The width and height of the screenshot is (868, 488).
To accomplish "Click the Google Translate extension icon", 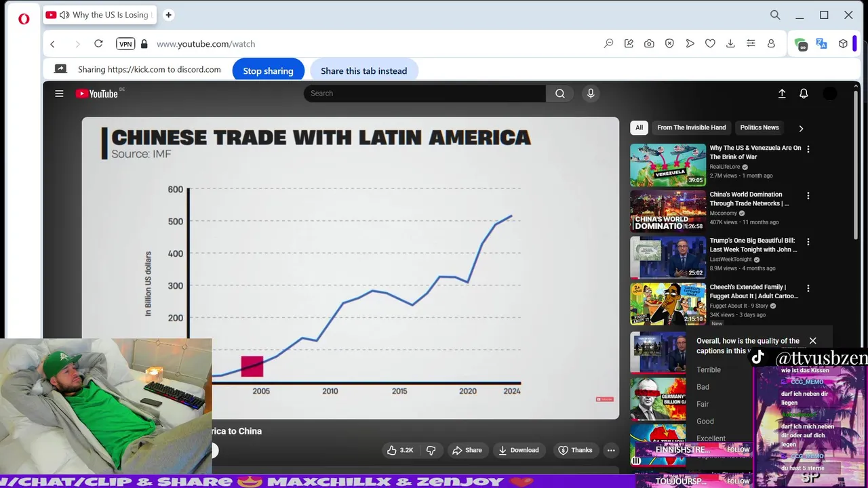I will (x=821, y=43).
